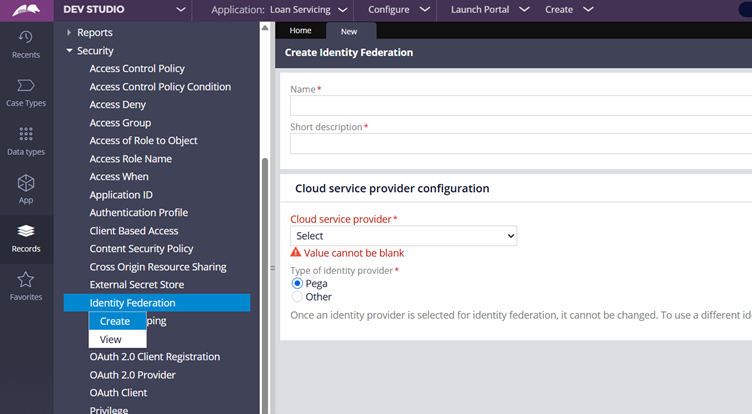This screenshot has width=752, height=414.
Task: Select the Pega identity provider radio
Action: [x=297, y=283]
